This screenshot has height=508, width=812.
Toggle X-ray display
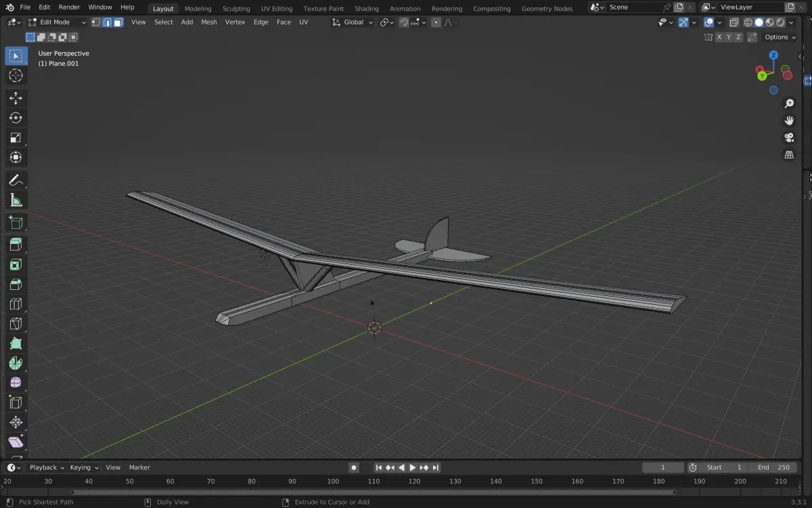click(734, 22)
